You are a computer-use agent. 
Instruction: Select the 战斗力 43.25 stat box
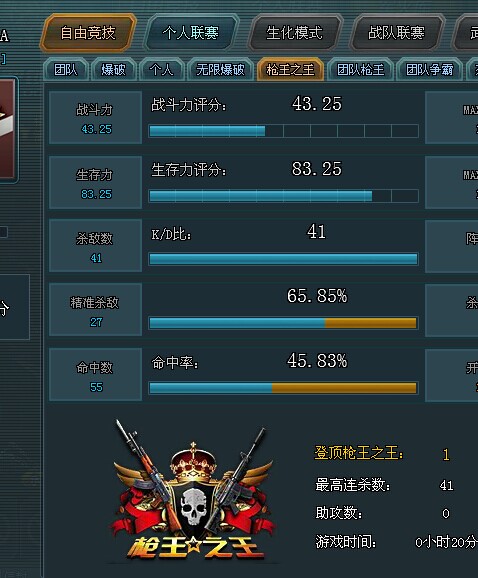tap(95, 118)
